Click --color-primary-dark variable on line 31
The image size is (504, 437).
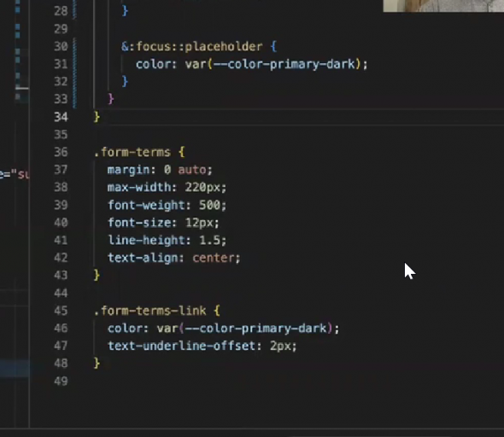pyautogui.click(x=284, y=64)
